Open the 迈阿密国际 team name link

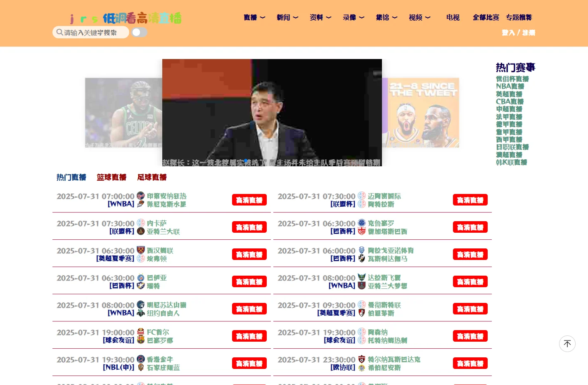tap(384, 196)
